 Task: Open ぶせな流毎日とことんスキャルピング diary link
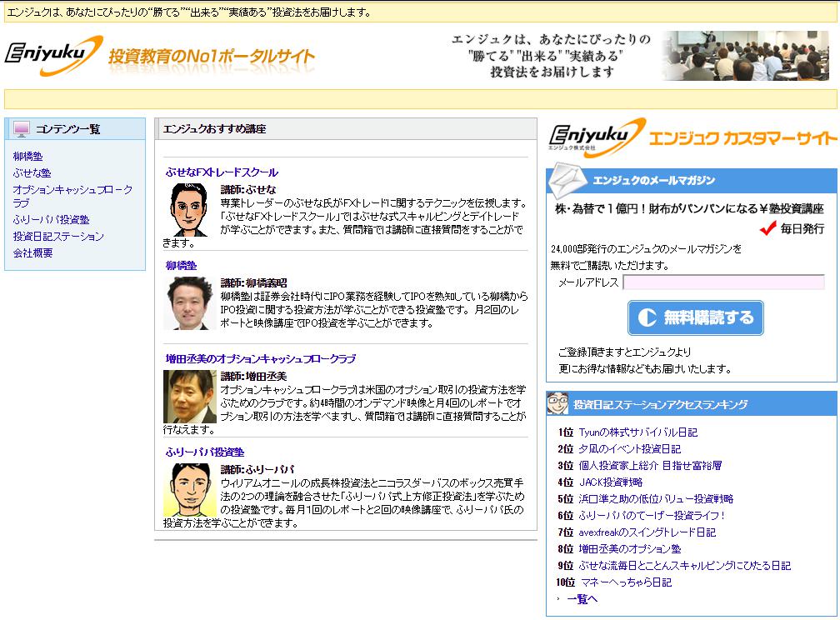tap(685, 565)
